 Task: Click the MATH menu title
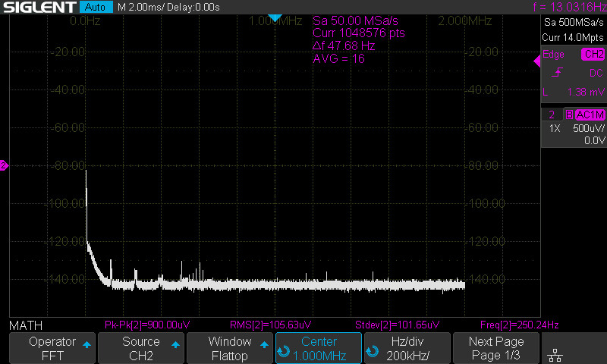click(26, 325)
